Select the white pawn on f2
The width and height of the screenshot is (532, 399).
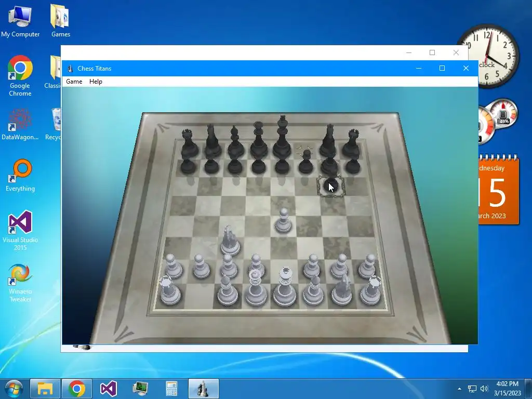click(x=312, y=267)
